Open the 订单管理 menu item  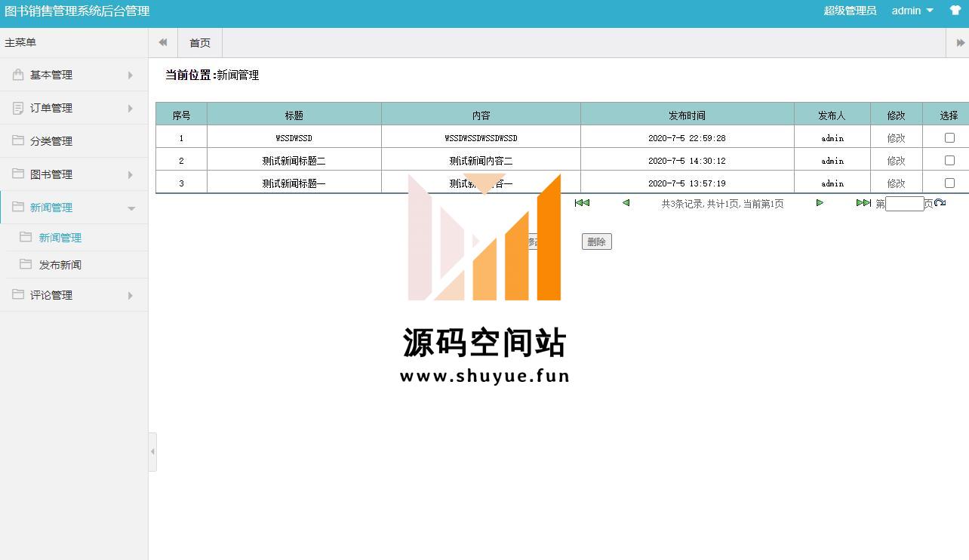(74, 108)
